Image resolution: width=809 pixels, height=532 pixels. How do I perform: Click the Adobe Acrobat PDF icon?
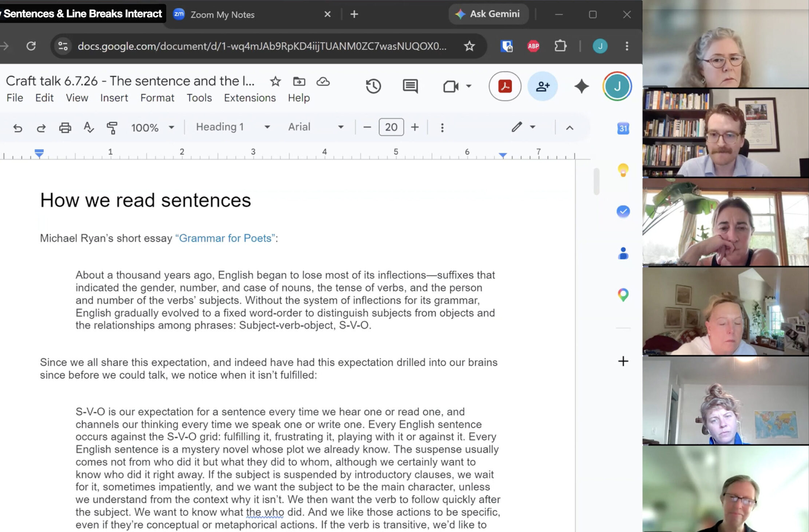[x=505, y=86]
